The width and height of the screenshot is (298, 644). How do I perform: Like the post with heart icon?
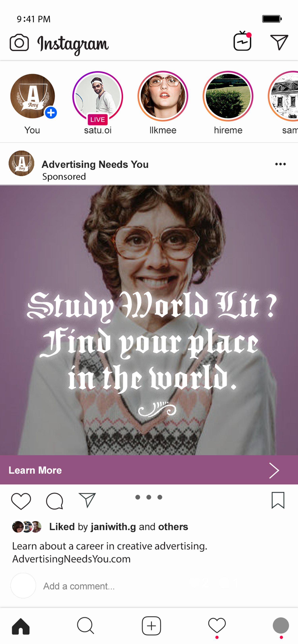pos(21,501)
